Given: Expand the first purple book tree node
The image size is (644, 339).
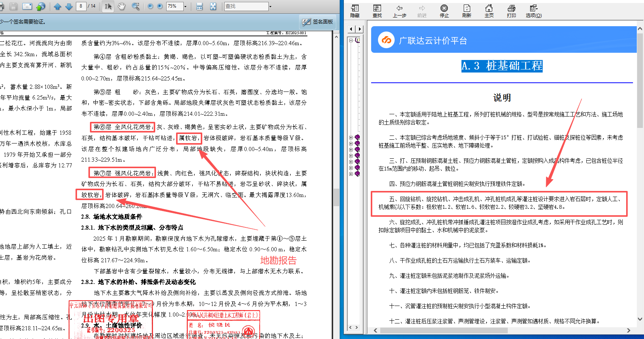Looking at the screenshot, I should [351, 137].
